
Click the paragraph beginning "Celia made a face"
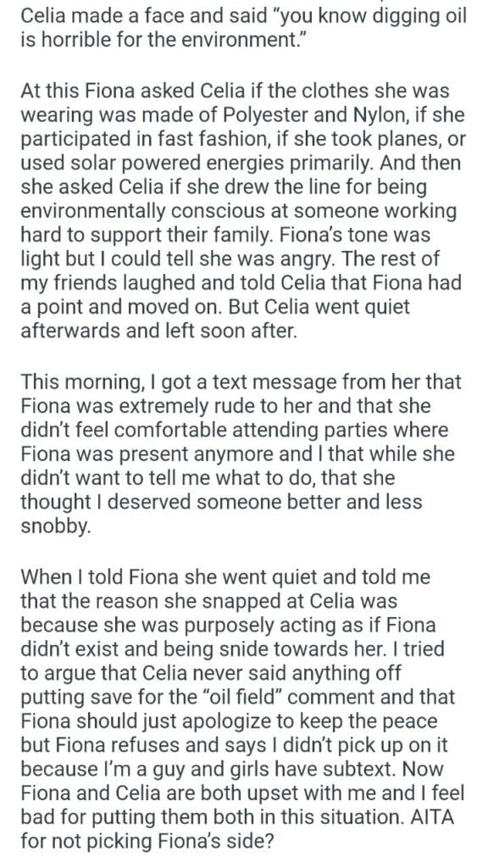243,28
